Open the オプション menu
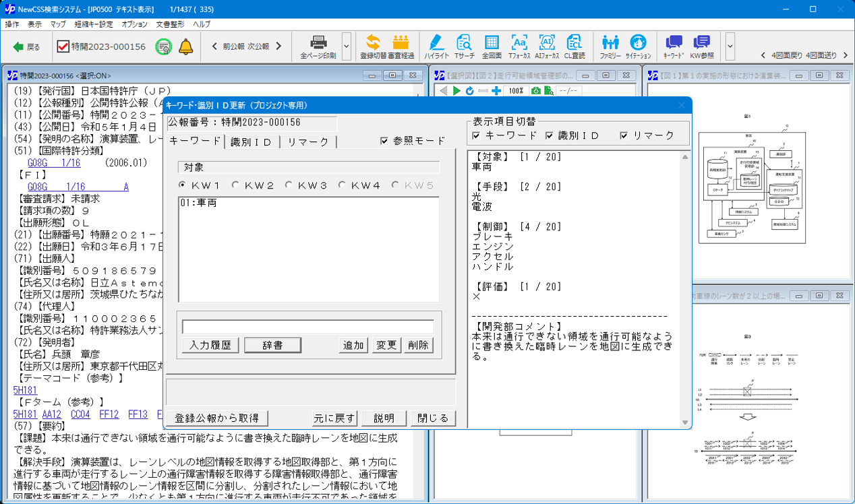Image resolution: width=855 pixels, height=504 pixels. click(x=135, y=24)
